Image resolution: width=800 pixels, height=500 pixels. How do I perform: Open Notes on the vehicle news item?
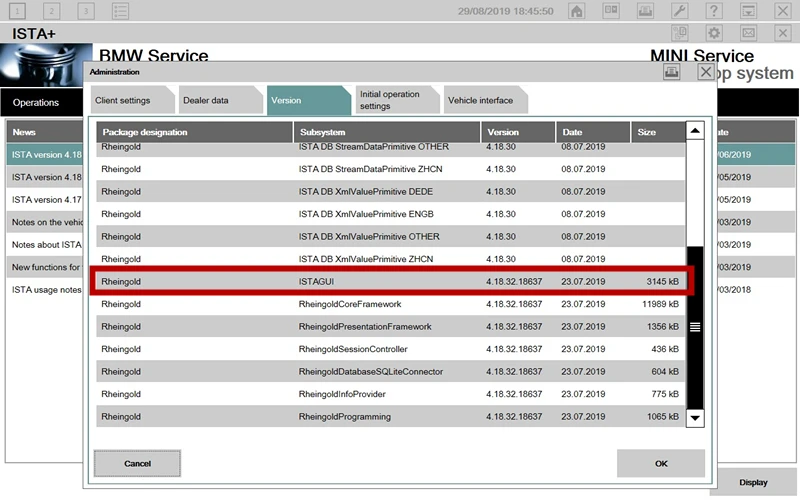pos(45,222)
